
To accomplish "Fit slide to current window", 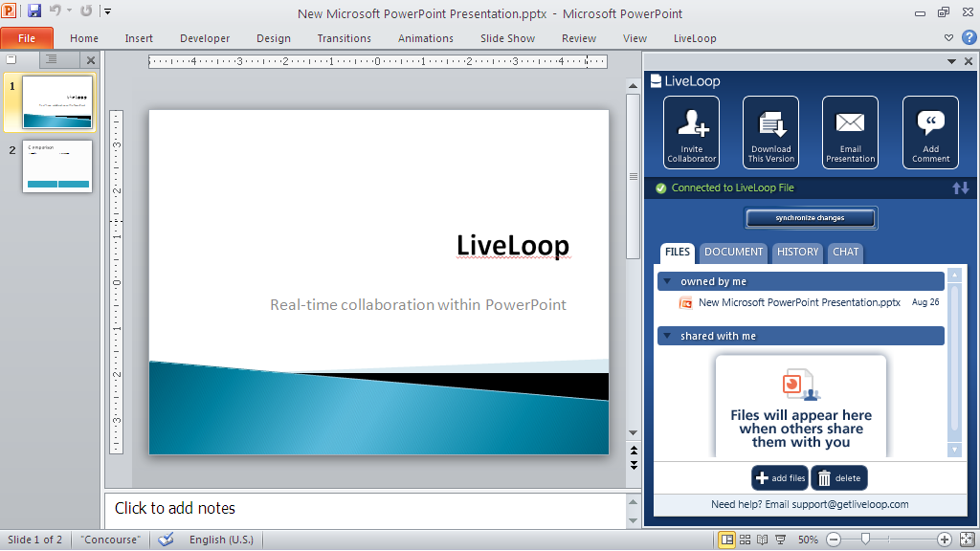I will (x=967, y=540).
